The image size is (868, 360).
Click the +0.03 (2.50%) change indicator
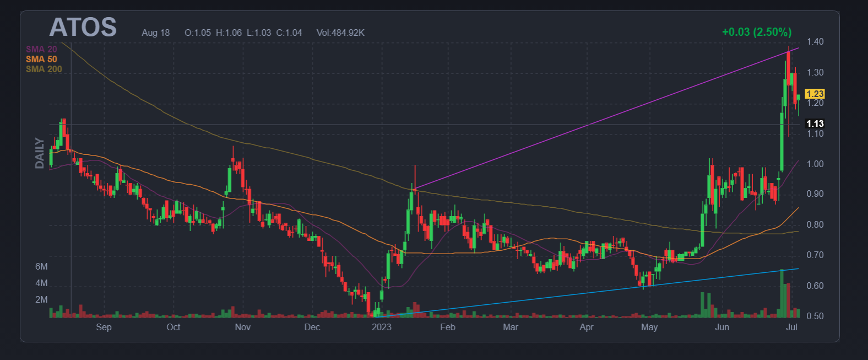point(757,32)
